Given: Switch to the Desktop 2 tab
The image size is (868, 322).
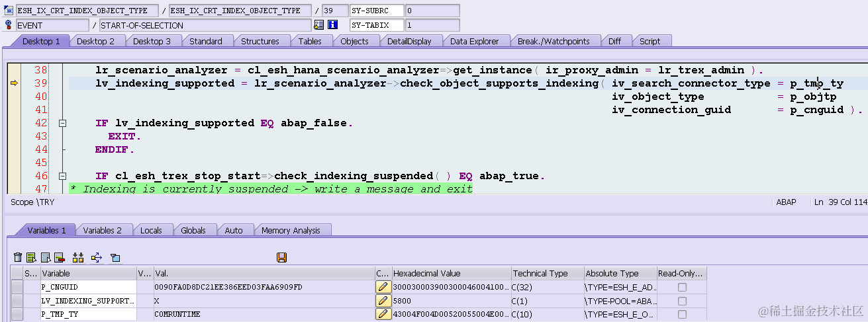Looking at the screenshot, I should (95, 41).
